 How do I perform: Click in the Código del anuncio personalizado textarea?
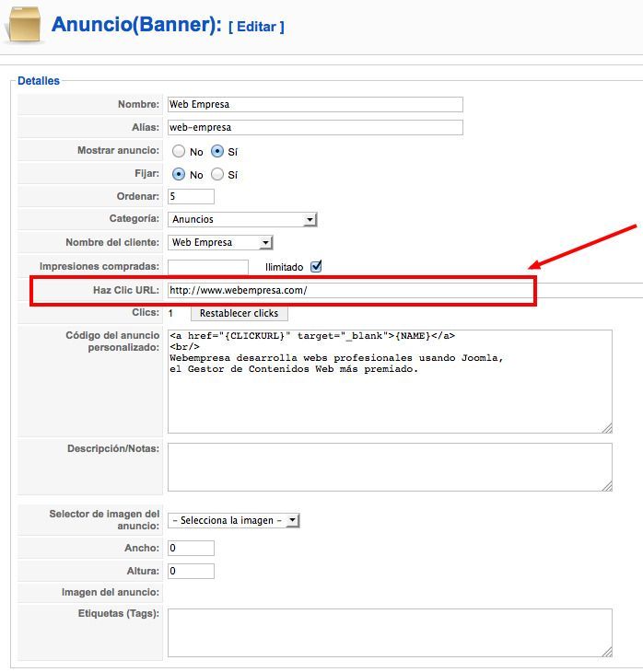(x=390, y=381)
